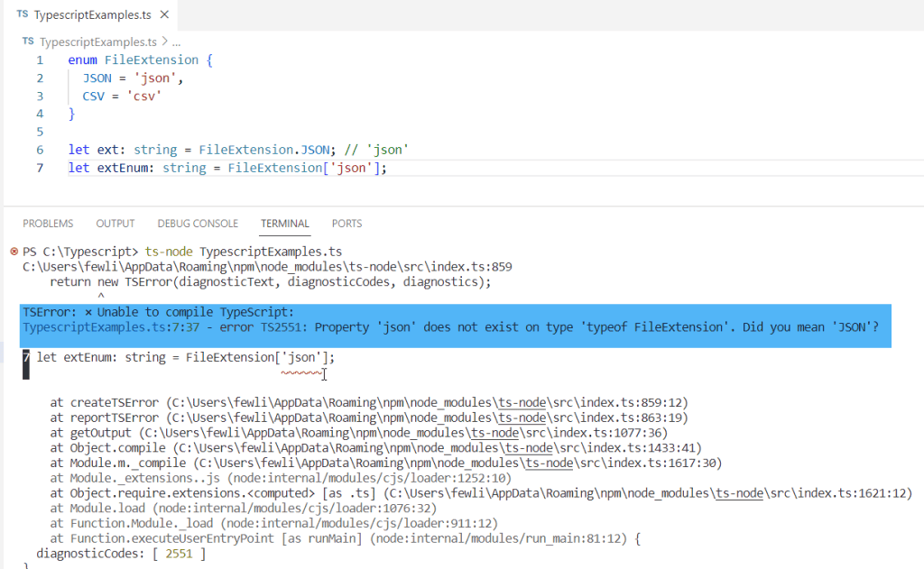
Task: Click line number 6 in the gutter
Action: (x=40, y=150)
